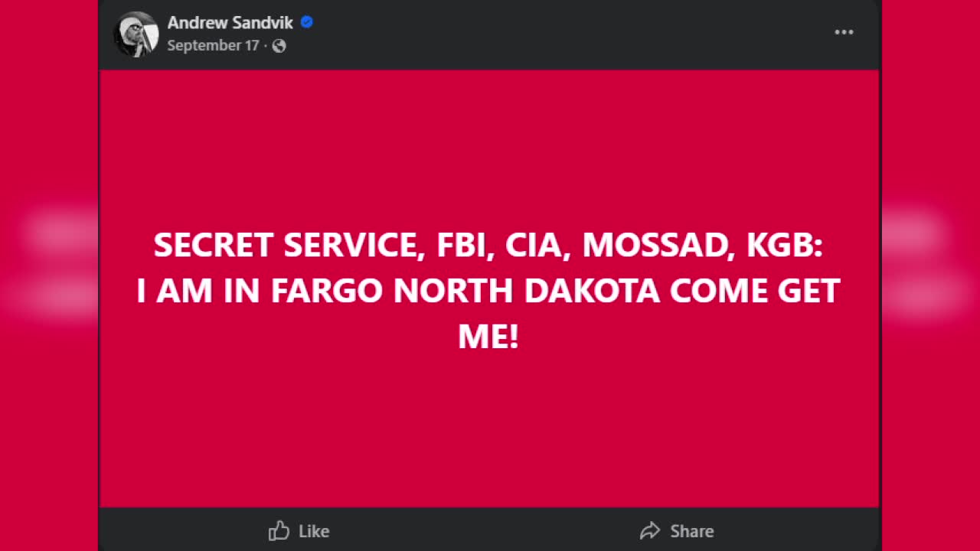Click the blue verified badge
The image size is (980, 551).
(306, 22)
